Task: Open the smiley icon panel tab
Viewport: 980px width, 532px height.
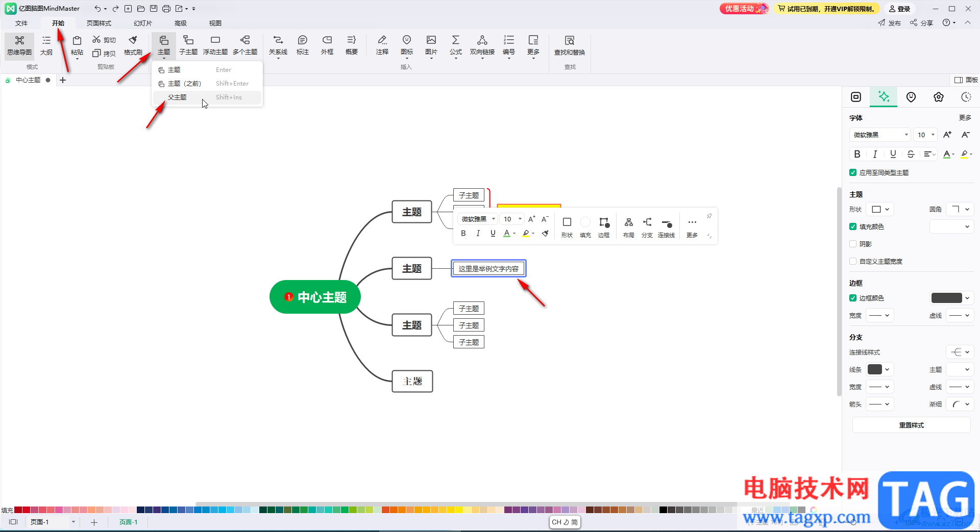Action: (911, 97)
